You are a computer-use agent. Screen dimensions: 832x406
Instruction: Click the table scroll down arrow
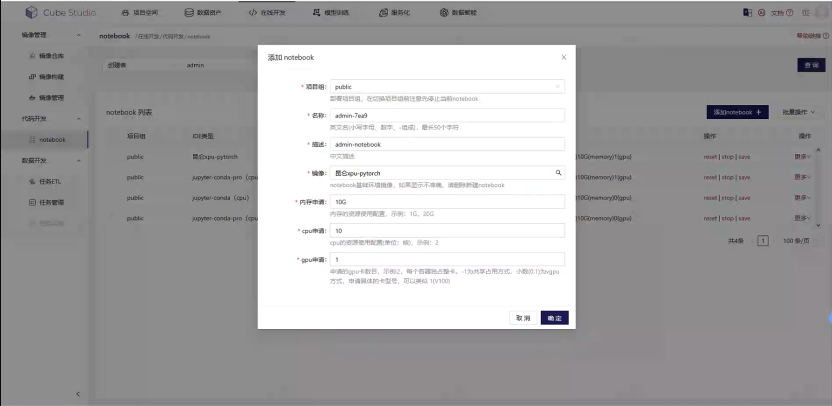coord(818,225)
